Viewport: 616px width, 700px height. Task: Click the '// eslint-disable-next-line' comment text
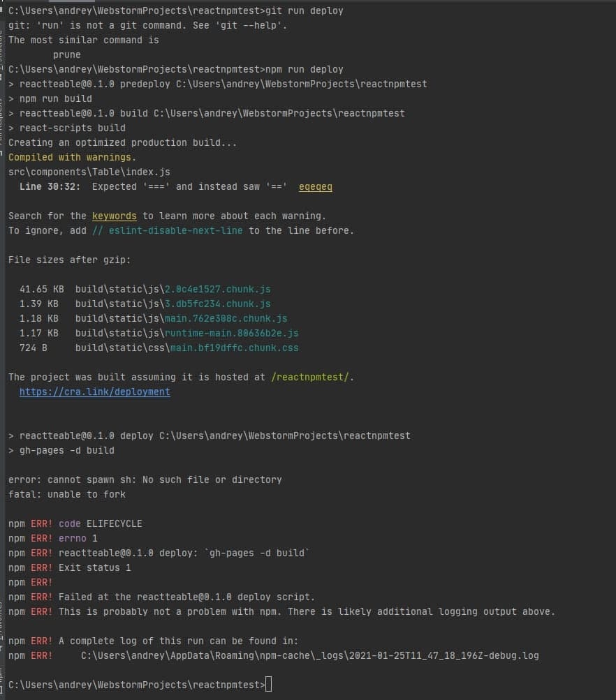pyautogui.click(x=168, y=231)
